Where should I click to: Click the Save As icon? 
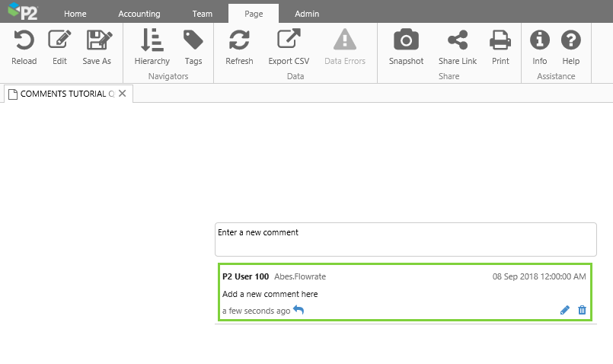(x=97, y=40)
